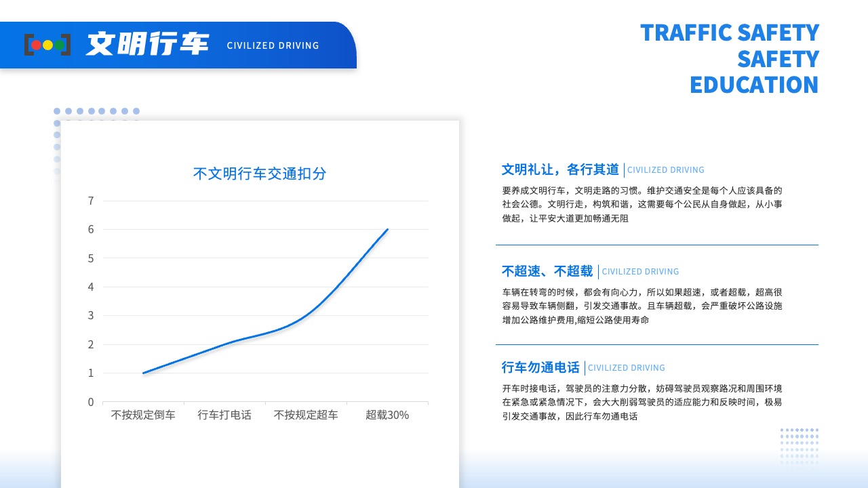Select the heading 文明礼让，各行其道

tap(560, 169)
